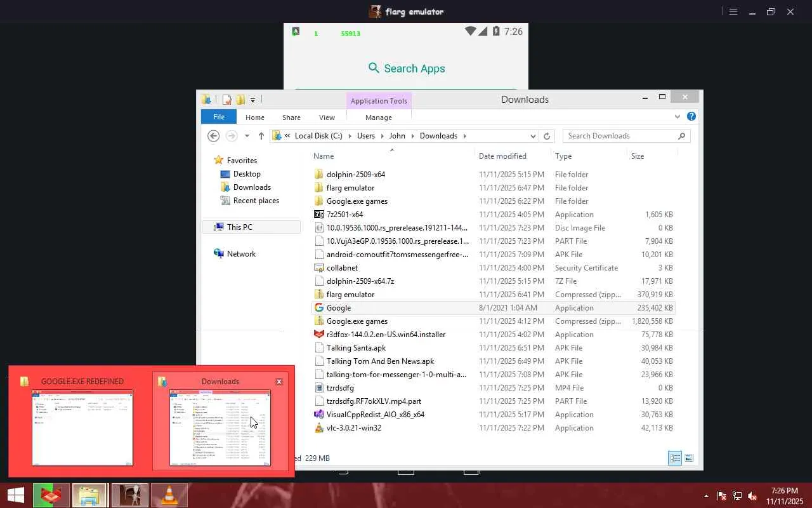The height and width of the screenshot is (508, 812).
Task: Click Search Apps in the flarg emulator
Action: click(407, 69)
